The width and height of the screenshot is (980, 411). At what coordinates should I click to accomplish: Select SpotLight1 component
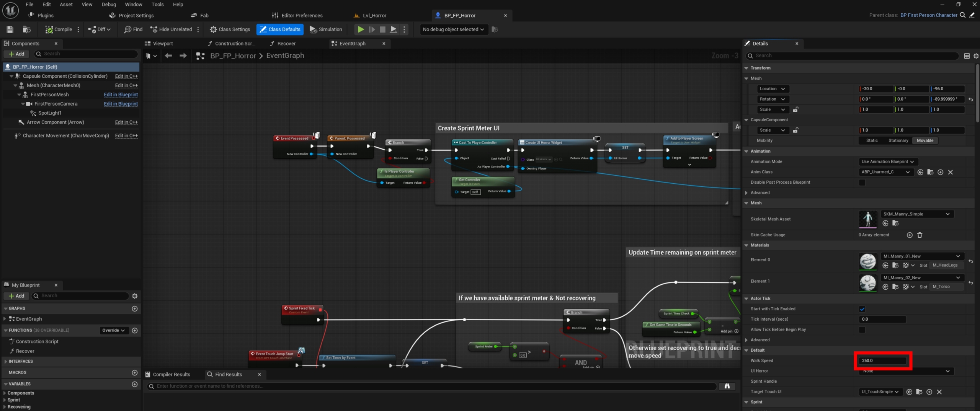click(49, 113)
